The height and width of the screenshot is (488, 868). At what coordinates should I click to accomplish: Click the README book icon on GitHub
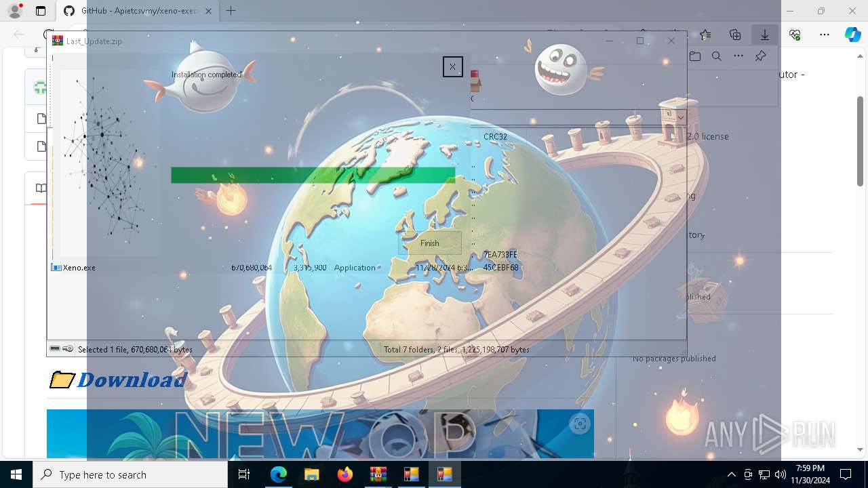coord(41,188)
